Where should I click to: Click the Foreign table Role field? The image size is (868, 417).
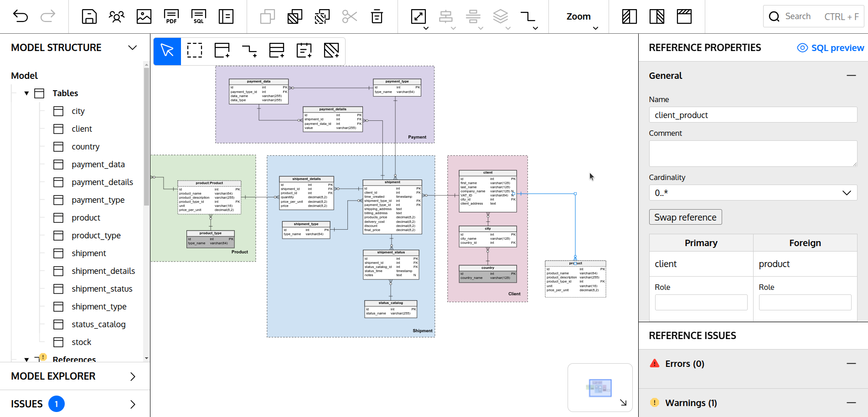pos(805,303)
